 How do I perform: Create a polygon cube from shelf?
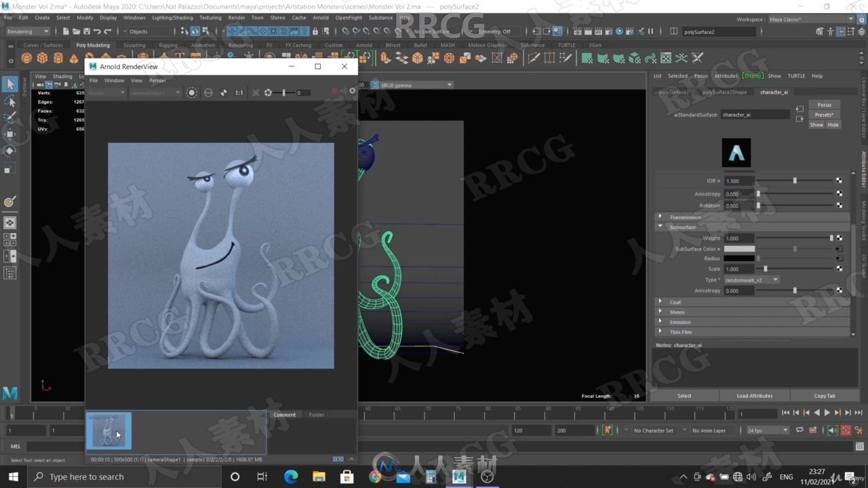[42, 58]
